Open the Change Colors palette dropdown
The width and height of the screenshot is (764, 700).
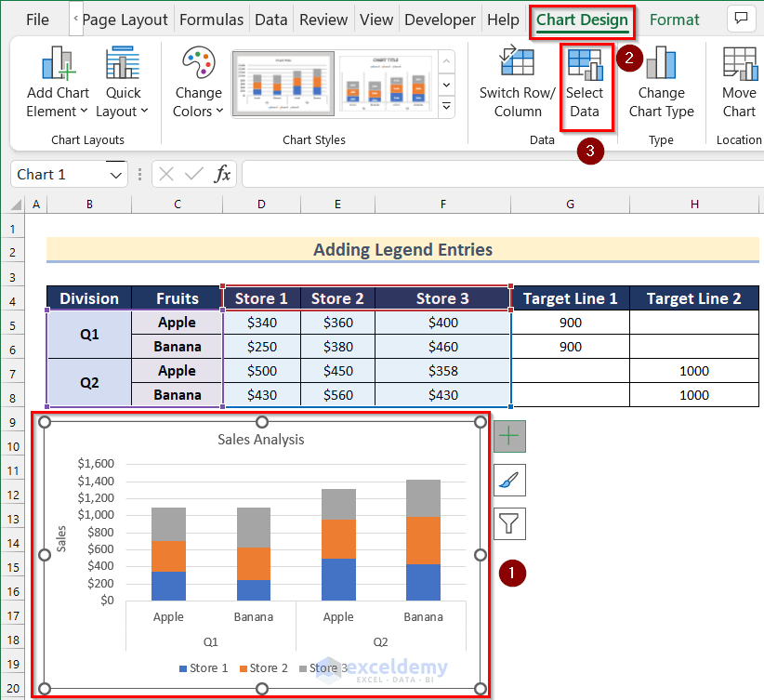pyautogui.click(x=198, y=83)
